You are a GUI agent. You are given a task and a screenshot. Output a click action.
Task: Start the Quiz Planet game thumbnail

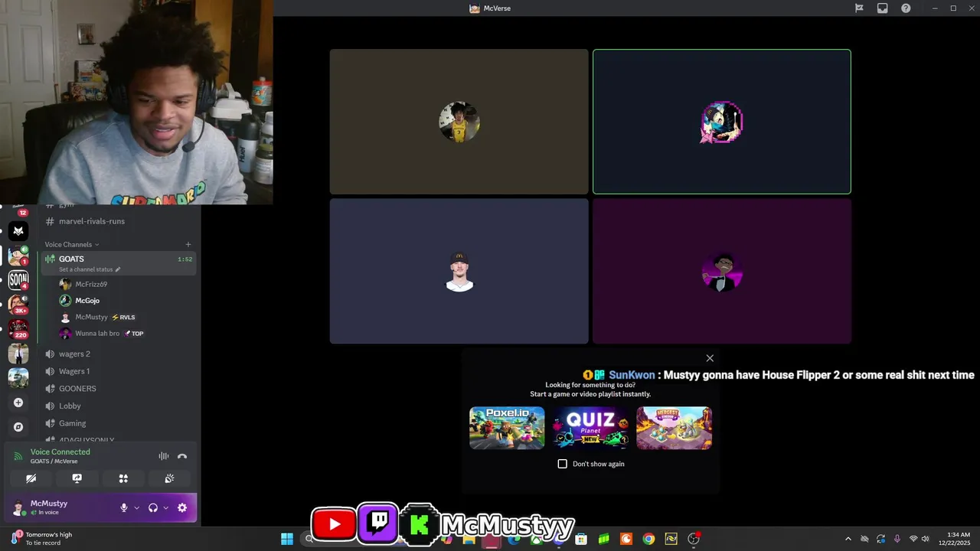(x=590, y=428)
